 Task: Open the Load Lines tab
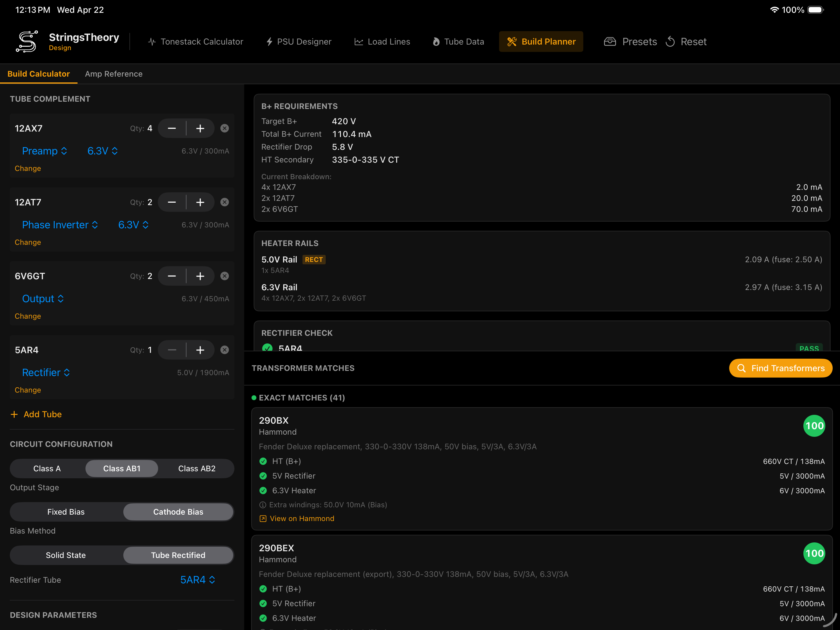point(382,42)
